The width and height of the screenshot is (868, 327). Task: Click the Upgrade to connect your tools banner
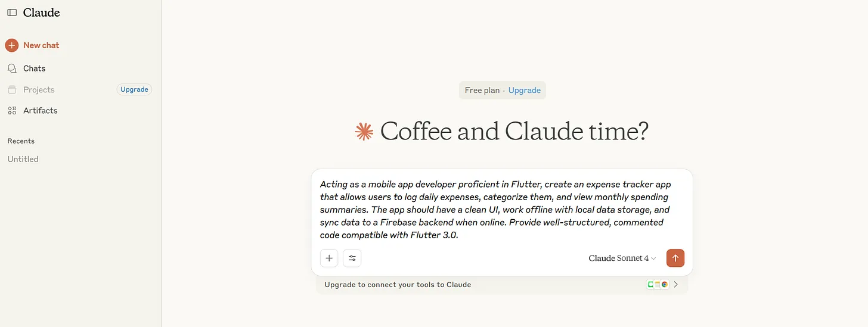398,285
